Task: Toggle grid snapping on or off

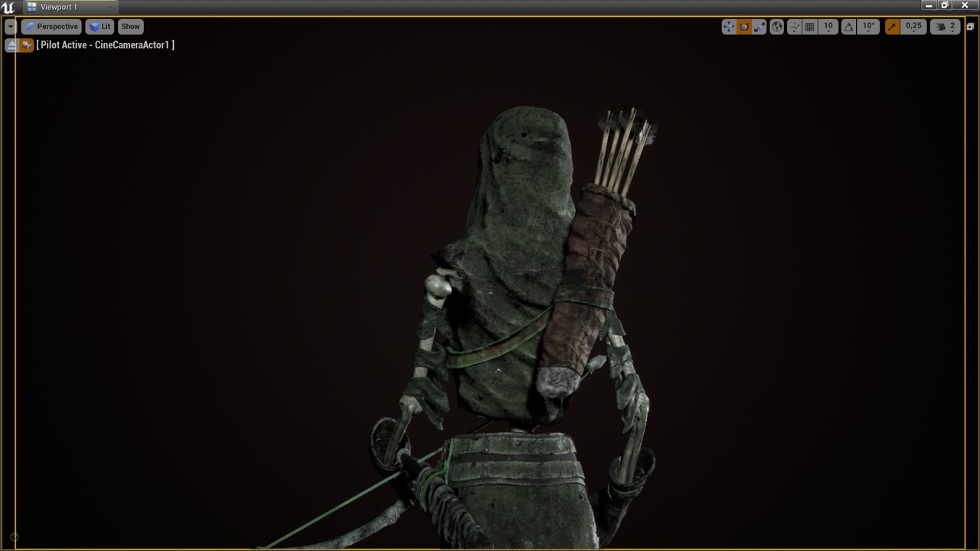Action: click(809, 27)
